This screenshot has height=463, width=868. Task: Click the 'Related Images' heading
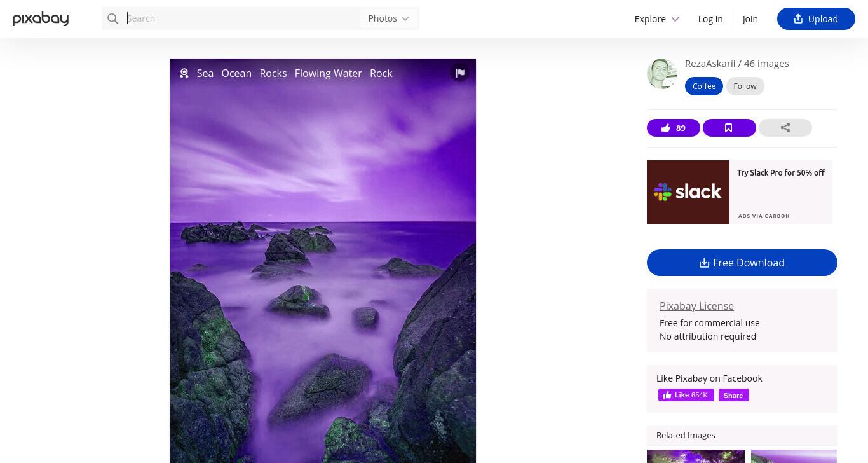(x=686, y=435)
